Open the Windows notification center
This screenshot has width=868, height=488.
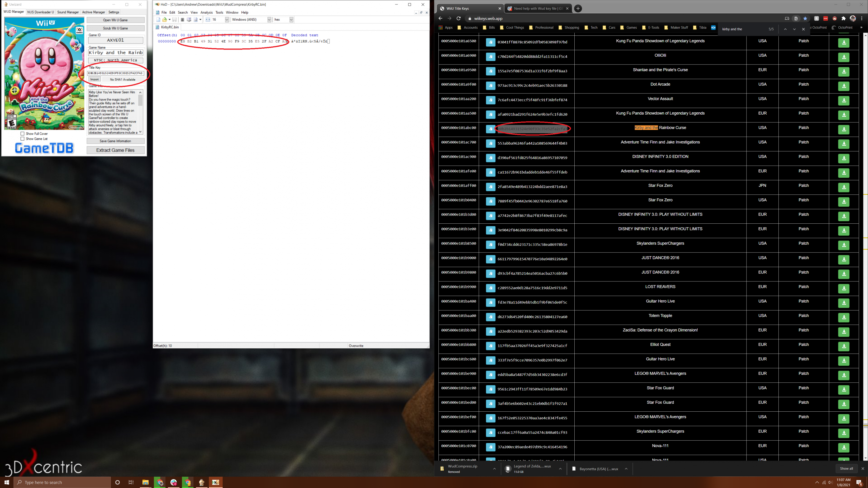pyautogui.click(x=859, y=482)
